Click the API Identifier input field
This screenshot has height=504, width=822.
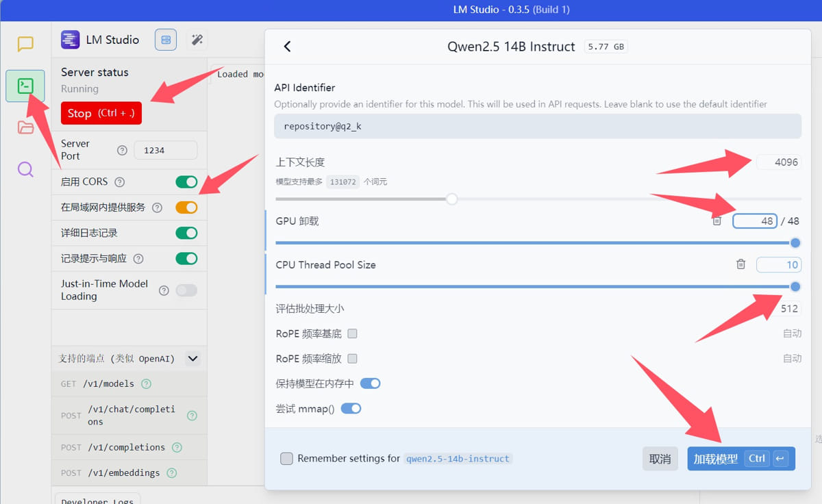click(x=538, y=127)
